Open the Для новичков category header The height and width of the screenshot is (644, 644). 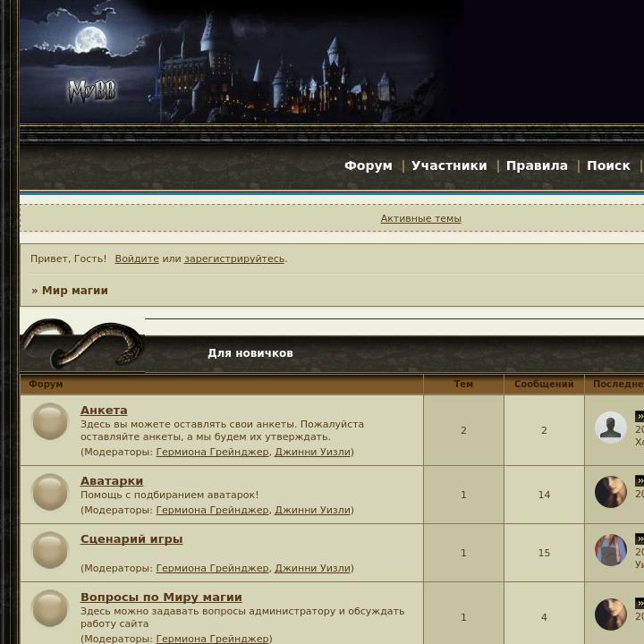(250, 353)
